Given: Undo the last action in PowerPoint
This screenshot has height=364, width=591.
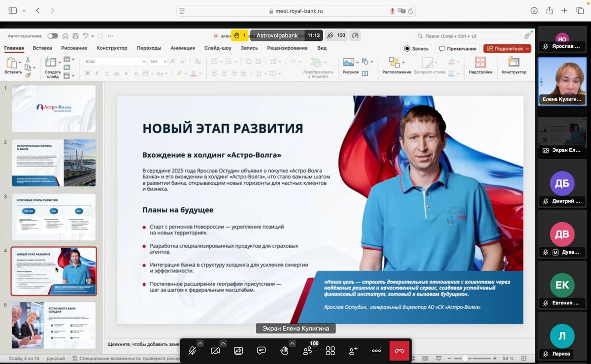Looking at the screenshot, I should click(x=86, y=36).
